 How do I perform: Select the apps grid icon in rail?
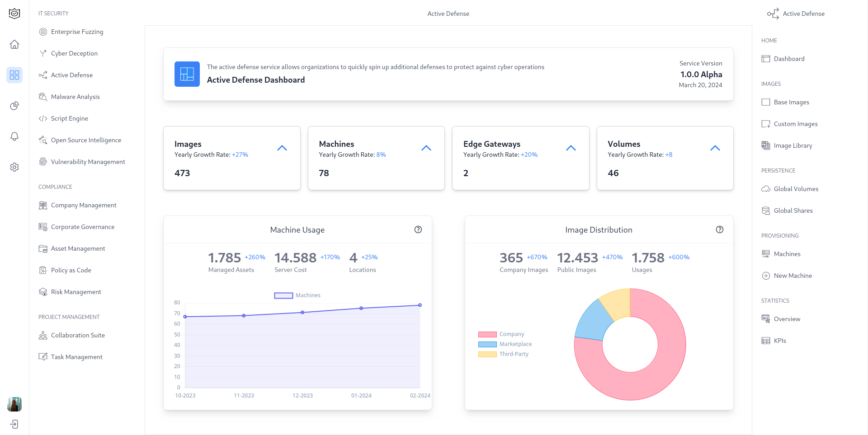14,75
